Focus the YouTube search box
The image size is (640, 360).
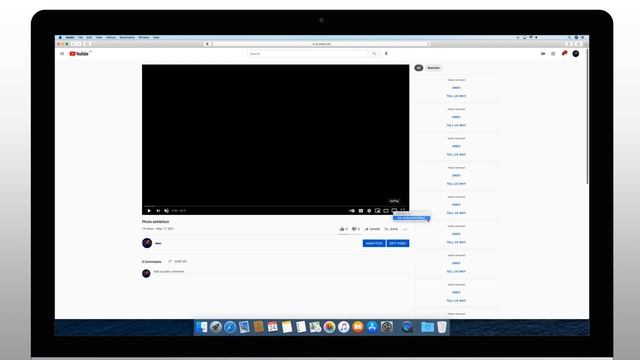coord(308,53)
